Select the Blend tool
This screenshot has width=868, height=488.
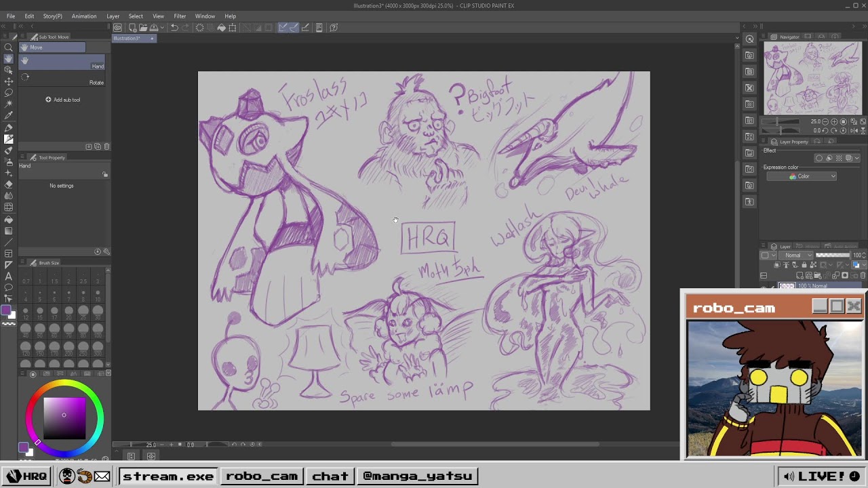click(9, 196)
